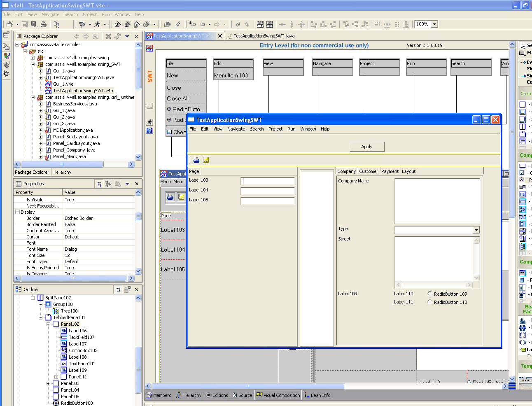This screenshot has height=406, width=532.
Task: Click the Debug bug icon in toolbar
Action: tap(82, 24)
